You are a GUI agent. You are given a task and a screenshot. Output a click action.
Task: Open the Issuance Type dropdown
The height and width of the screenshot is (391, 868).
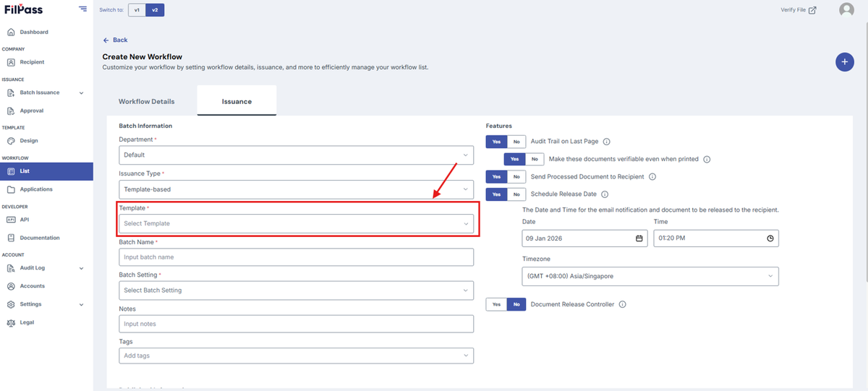(296, 189)
